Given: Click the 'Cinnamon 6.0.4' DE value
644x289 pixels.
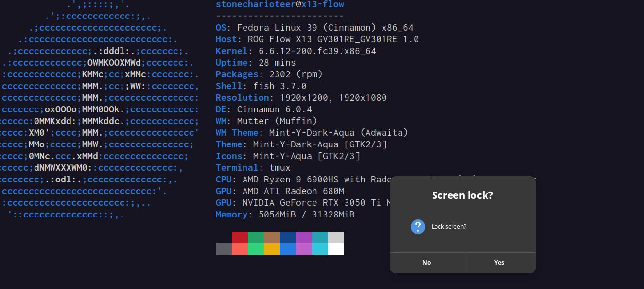Looking at the screenshot, I should pos(275,109).
